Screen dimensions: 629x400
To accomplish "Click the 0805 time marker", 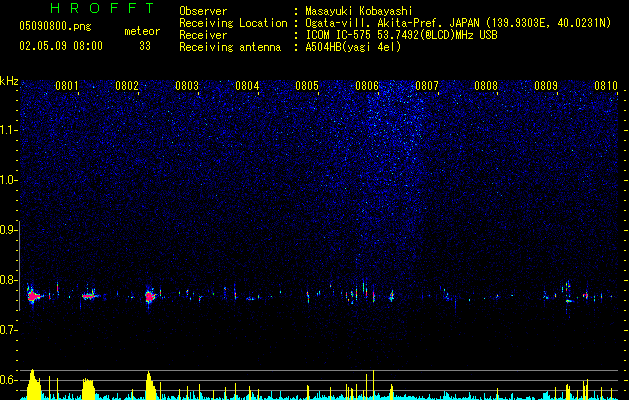I will [307, 86].
